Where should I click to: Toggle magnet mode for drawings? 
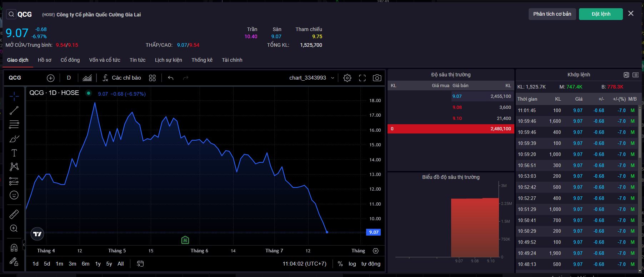pyautogui.click(x=14, y=247)
